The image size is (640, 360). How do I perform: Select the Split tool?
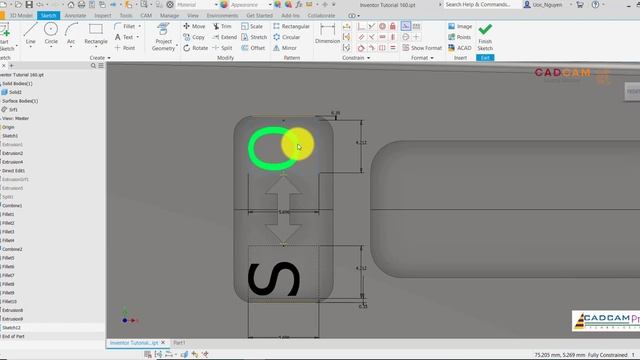click(x=222, y=48)
